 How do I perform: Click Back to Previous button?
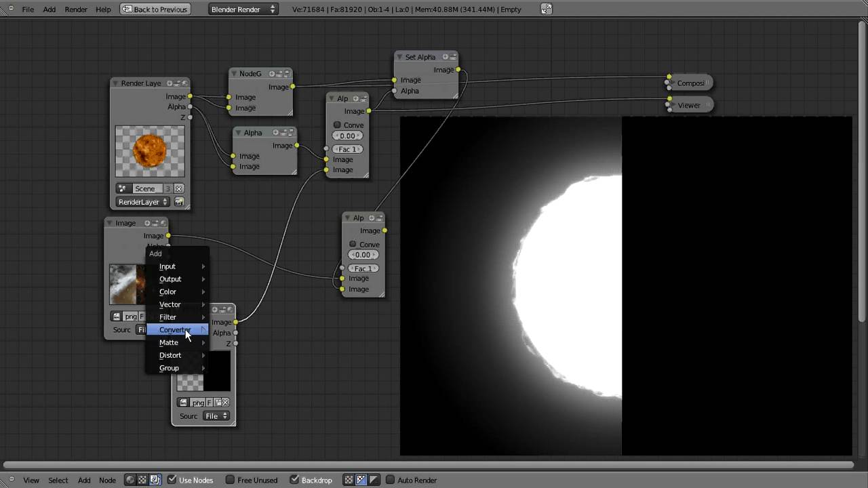point(155,9)
